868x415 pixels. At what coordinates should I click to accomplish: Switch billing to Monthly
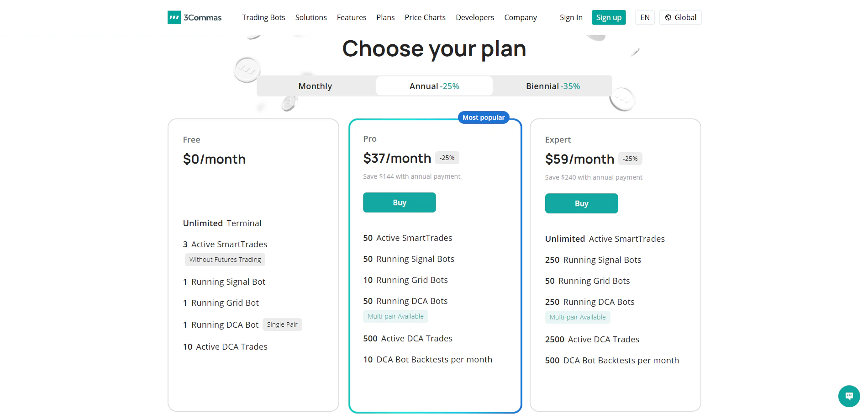[315, 86]
